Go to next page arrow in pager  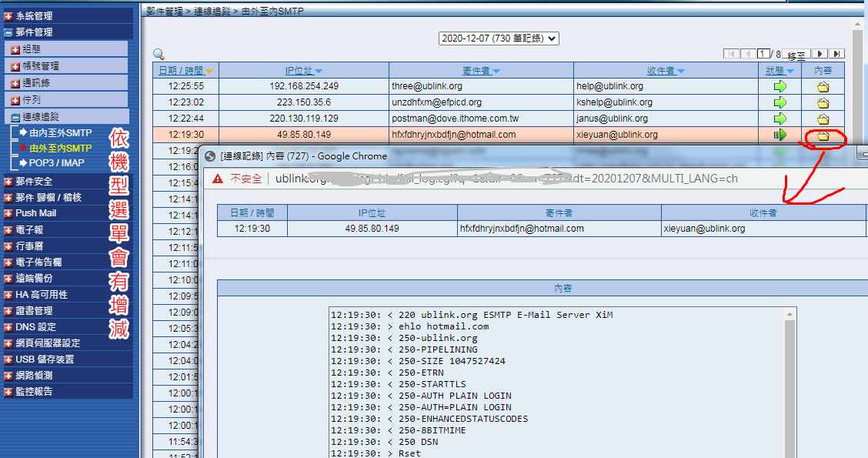pos(820,54)
